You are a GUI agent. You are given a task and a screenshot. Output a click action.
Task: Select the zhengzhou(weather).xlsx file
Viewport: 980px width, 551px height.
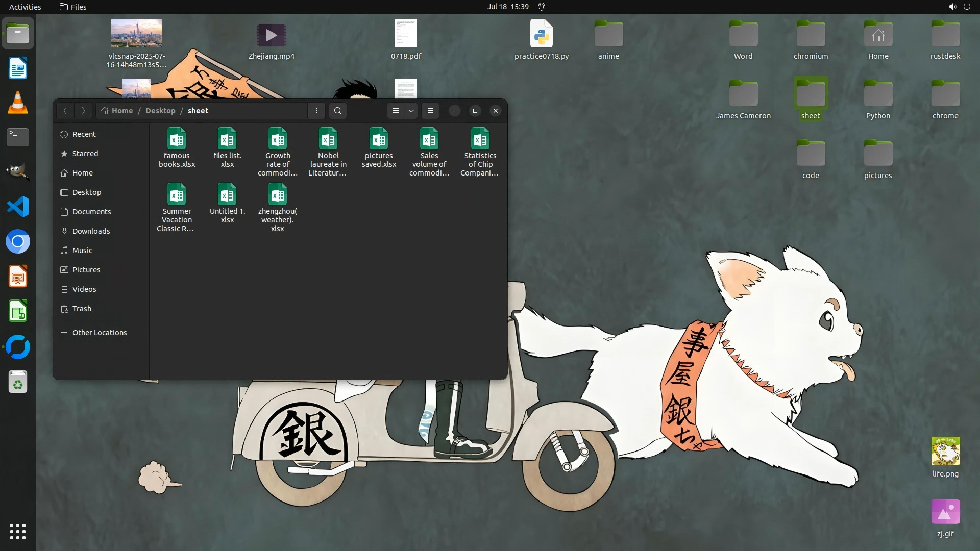pyautogui.click(x=278, y=207)
